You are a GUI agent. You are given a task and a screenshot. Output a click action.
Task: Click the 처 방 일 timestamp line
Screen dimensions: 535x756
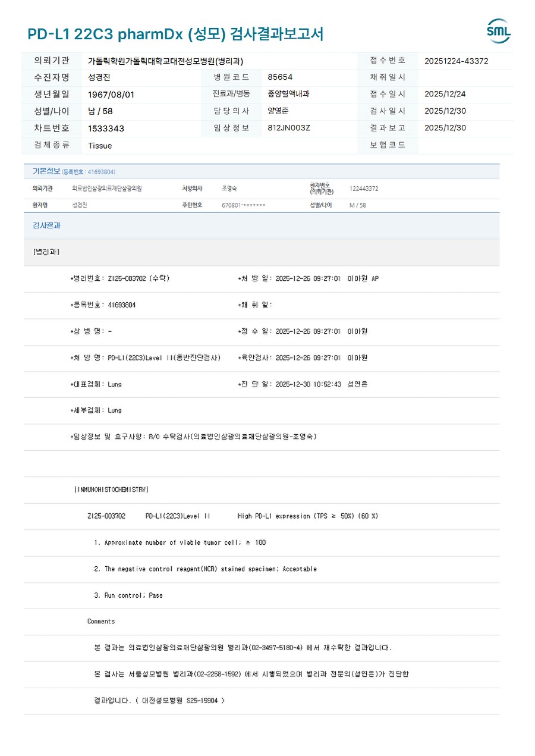pos(308,278)
